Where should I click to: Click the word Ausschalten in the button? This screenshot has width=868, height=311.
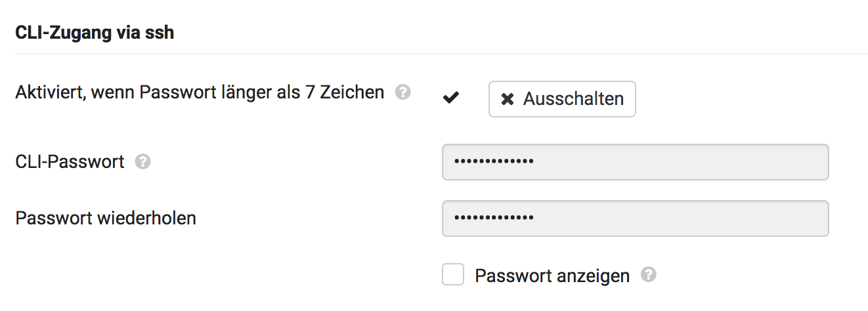pyautogui.click(x=573, y=99)
